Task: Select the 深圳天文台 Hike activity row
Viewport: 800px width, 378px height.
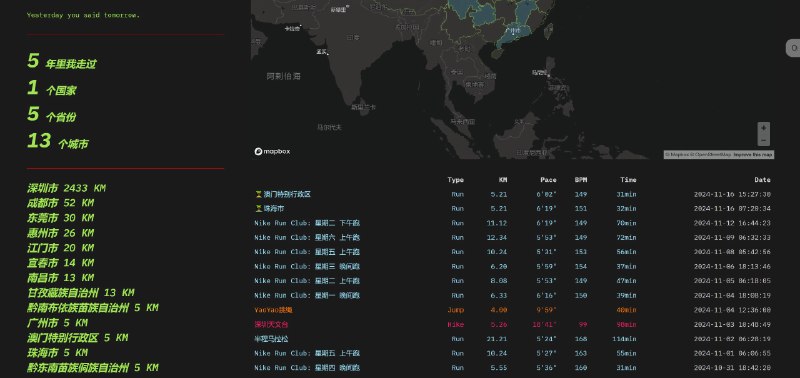Action: [x=513, y=324]
